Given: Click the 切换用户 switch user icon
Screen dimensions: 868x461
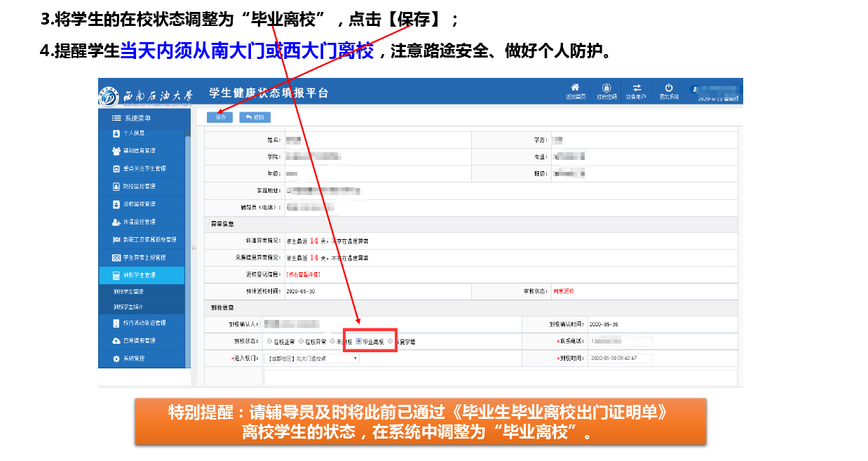Looking at the screenshot, I should click(x=637, y=88).
